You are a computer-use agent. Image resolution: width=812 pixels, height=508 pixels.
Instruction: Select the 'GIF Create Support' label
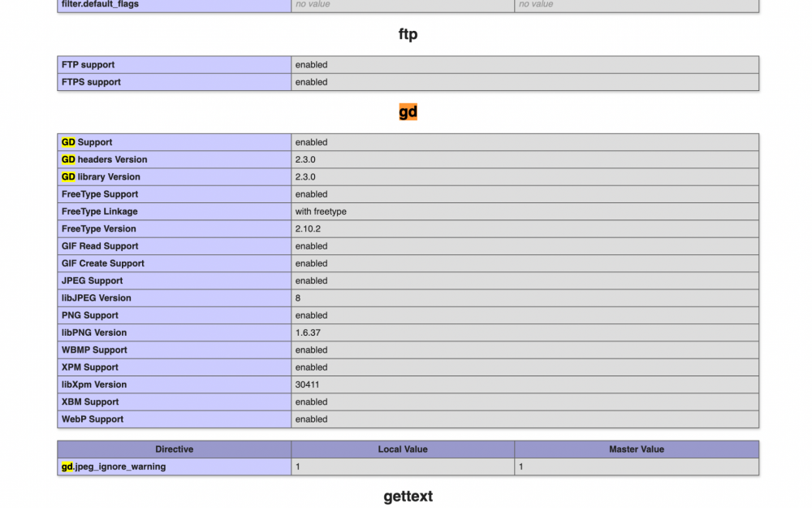point(102,263)
